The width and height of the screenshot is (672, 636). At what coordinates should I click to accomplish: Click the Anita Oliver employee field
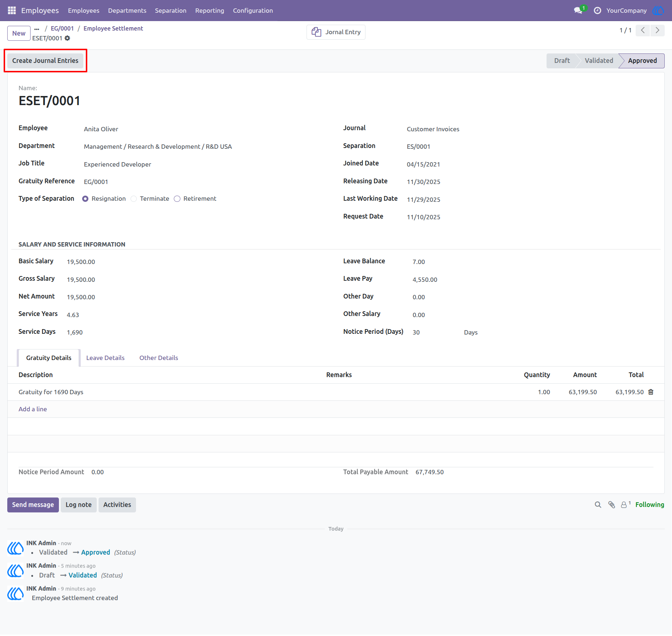(x=101, y=129)
